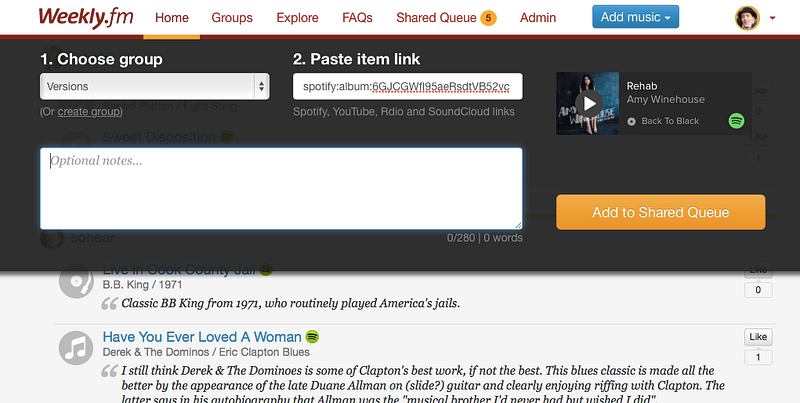Click the create group link
This screenshot has height=403, width=800.
(89, 112)
